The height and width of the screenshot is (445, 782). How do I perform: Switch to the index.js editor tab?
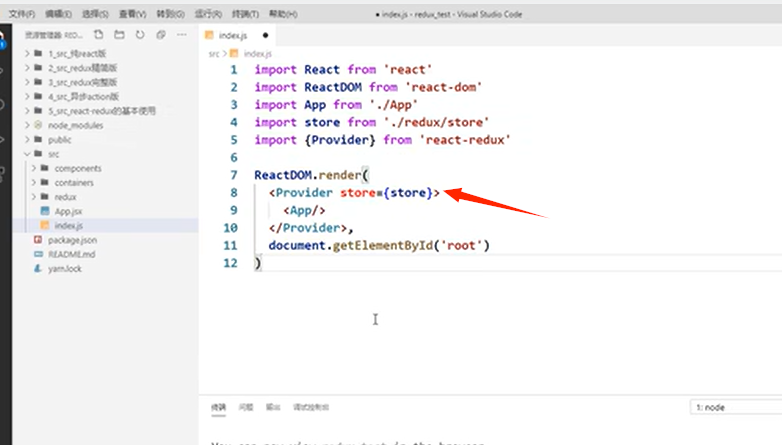coord(233,35)
